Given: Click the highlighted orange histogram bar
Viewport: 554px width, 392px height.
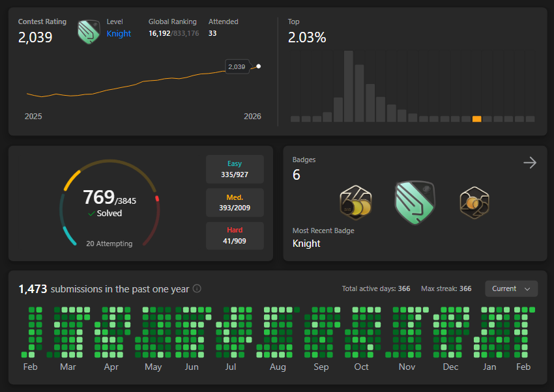Looking at the screenshot, I should click(x=476, y=119).
